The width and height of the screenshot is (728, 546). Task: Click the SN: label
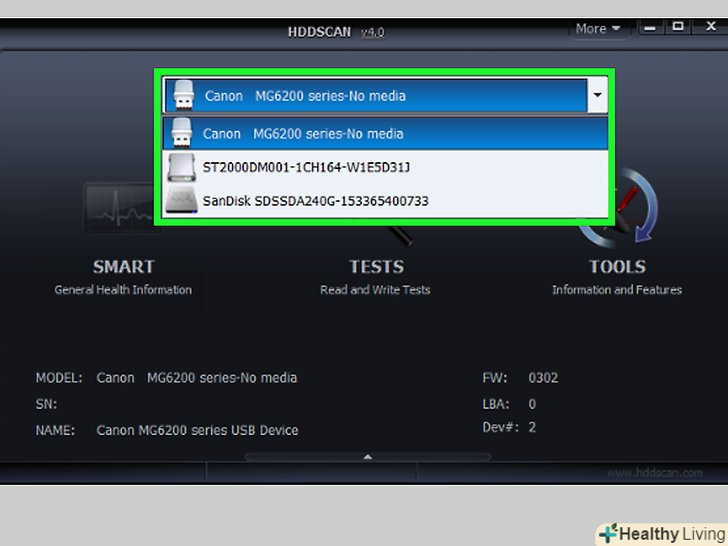coord(46,404)
